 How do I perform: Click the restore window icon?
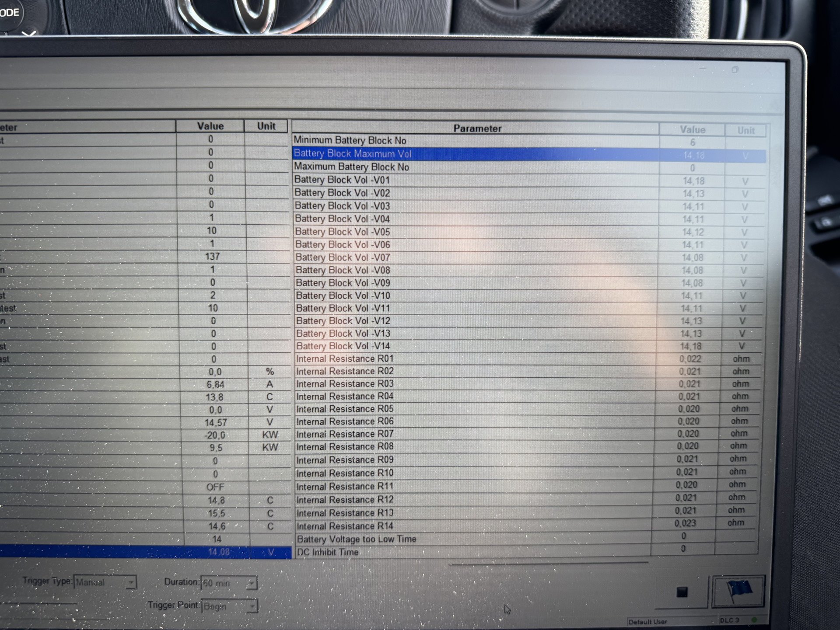[x=735, y=70]
